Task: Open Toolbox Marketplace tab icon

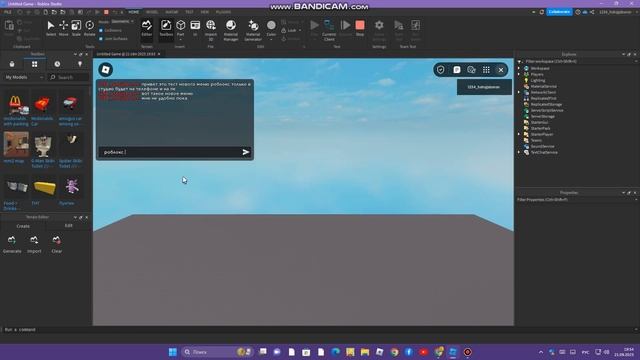Action: tap(12, 64)
